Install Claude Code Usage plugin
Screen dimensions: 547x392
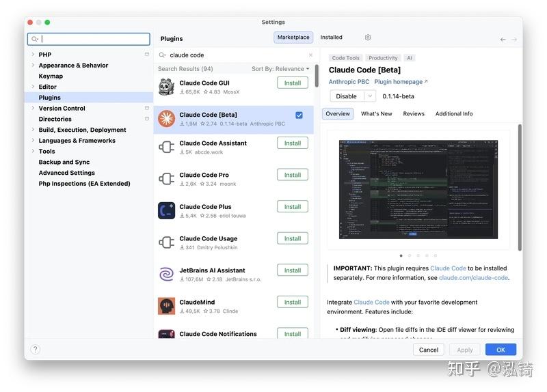(293, 239)
